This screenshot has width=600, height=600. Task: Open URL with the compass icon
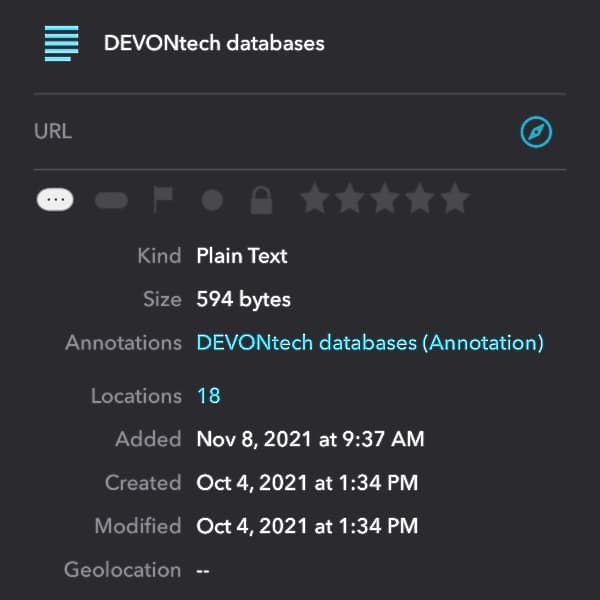536,132
